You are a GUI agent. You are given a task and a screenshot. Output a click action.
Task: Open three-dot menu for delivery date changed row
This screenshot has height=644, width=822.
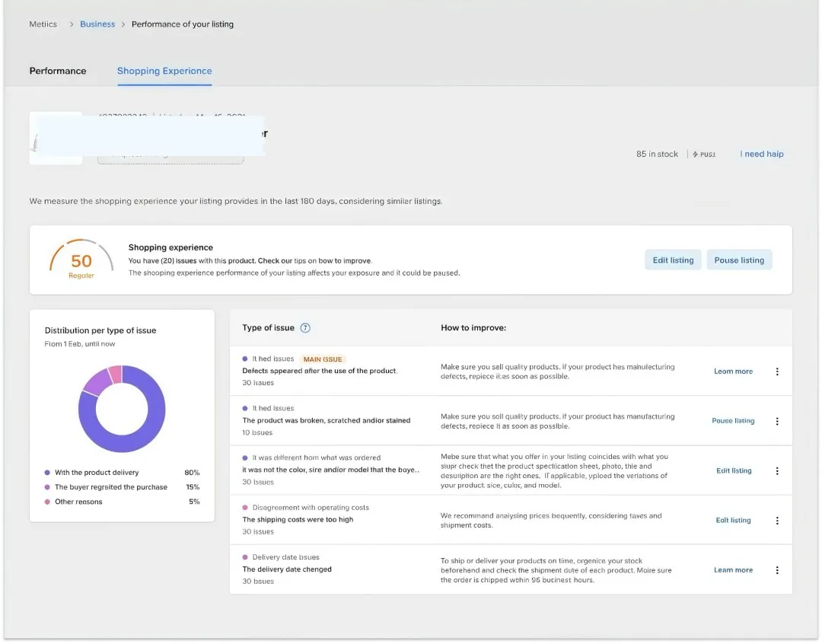(777, 570)
